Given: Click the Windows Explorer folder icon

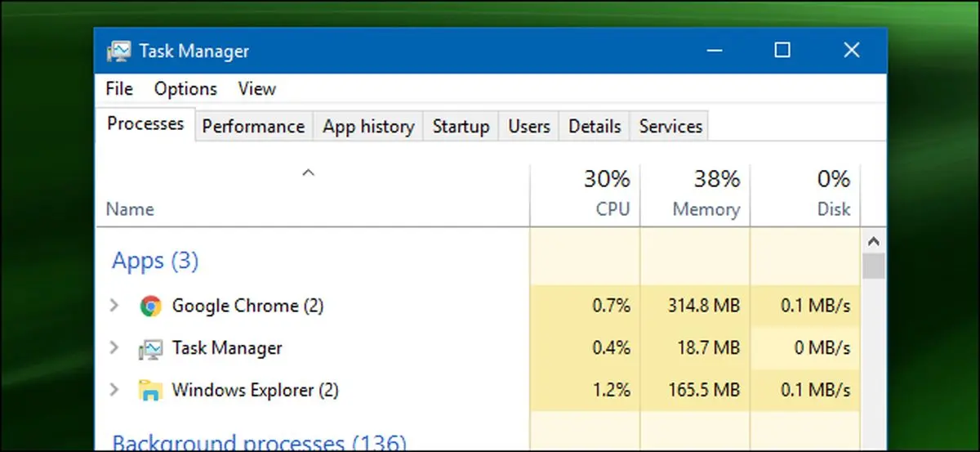Looking at the screenshot, I should pyautogui.click(x=150, y=391).
